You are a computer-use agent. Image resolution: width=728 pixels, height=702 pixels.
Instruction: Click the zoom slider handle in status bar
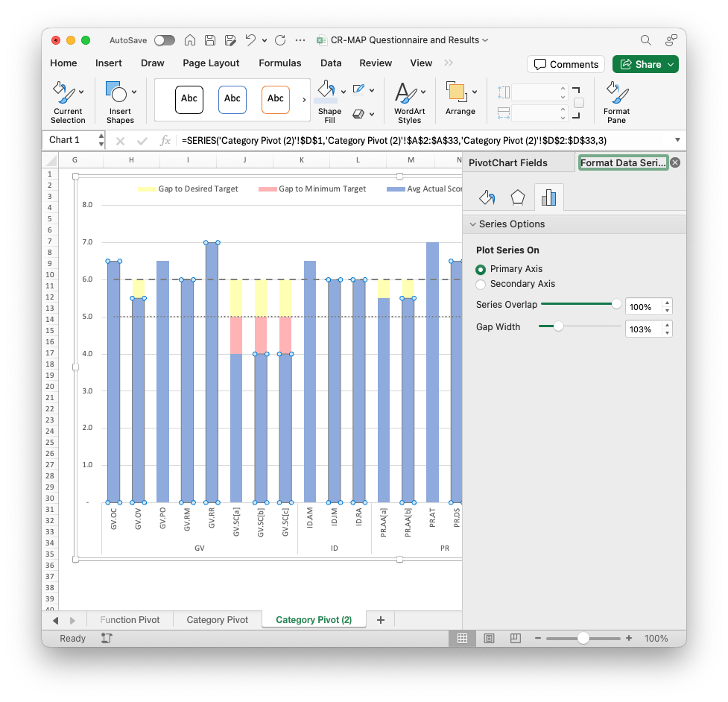point(583,639)
